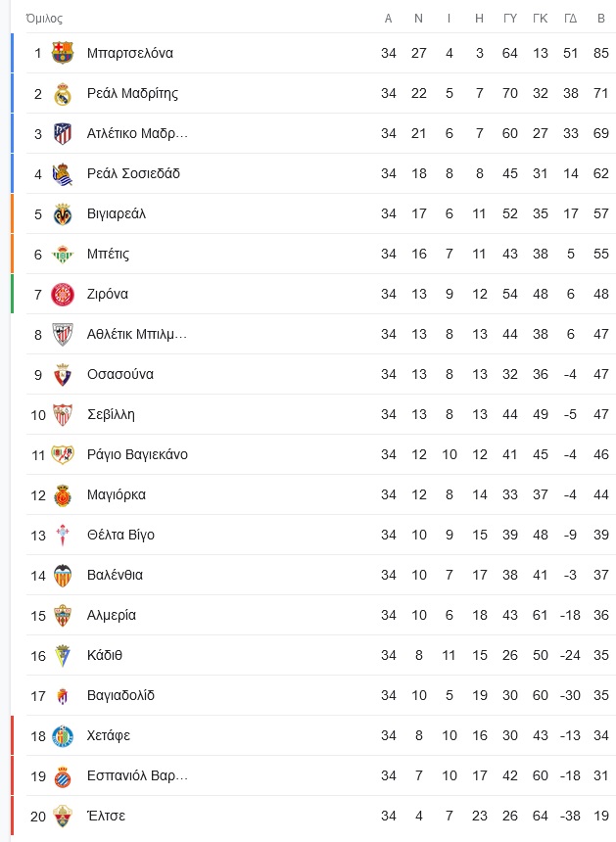Screen dimensions: 616x842
Task: Select the Οσασούνα team name
Action: (x=120, y=374)
